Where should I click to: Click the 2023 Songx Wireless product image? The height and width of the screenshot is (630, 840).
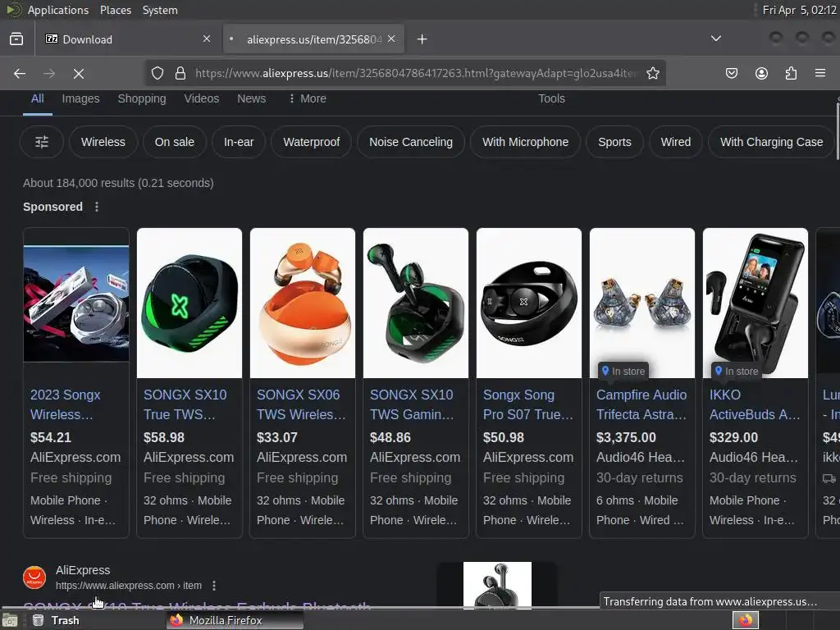coord(76,304)
